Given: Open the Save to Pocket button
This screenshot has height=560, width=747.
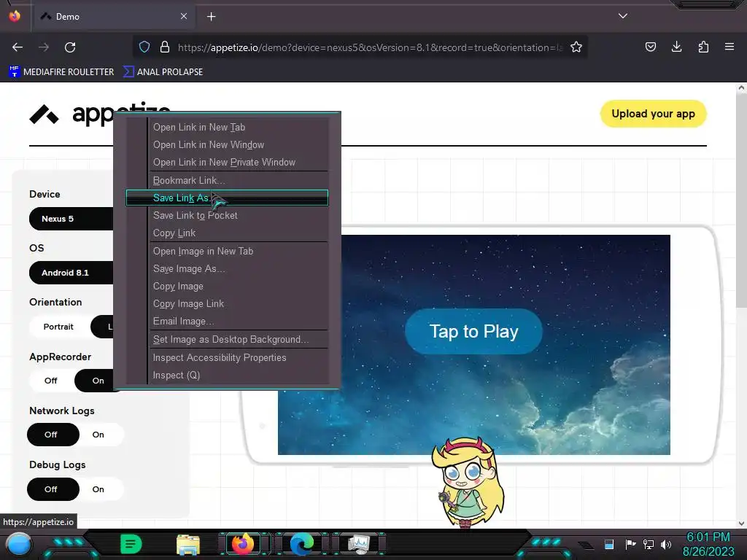Looking at the screenshot, I should (x=650, y=47).
